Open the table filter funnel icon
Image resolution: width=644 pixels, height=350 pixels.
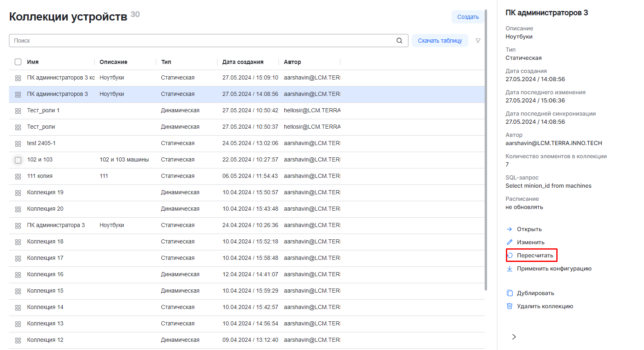tap(478, 41)
